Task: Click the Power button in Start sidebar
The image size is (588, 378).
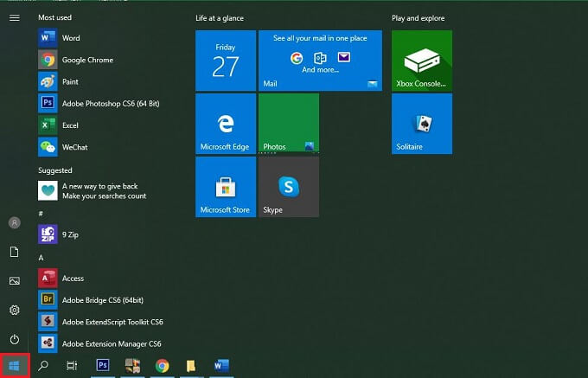Action: tap(14, 339)
